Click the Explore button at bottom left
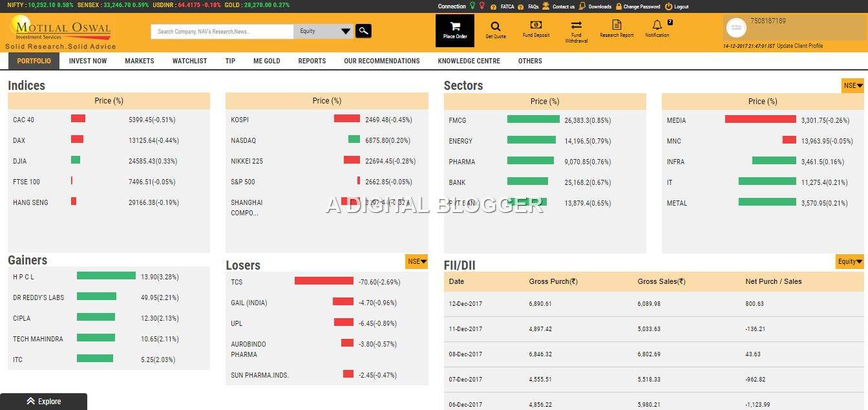This screenshot has width=868, height=410. pos(43,402)
